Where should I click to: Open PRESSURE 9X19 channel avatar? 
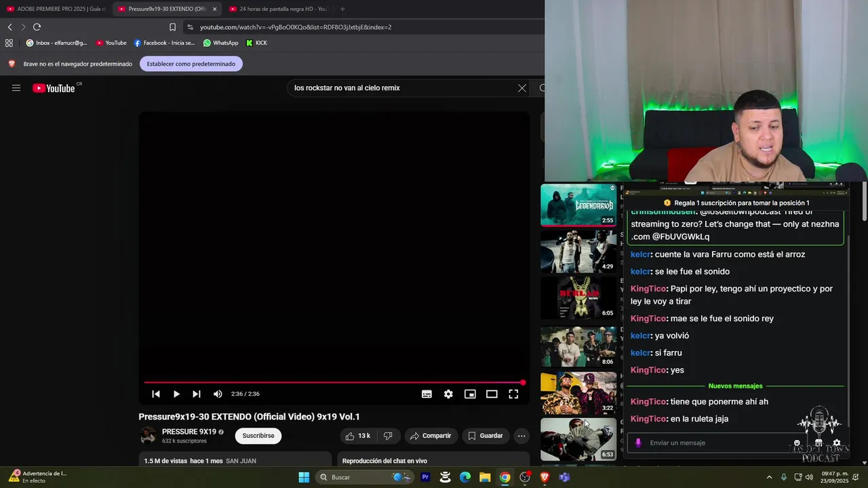click(x=148, y=436)
